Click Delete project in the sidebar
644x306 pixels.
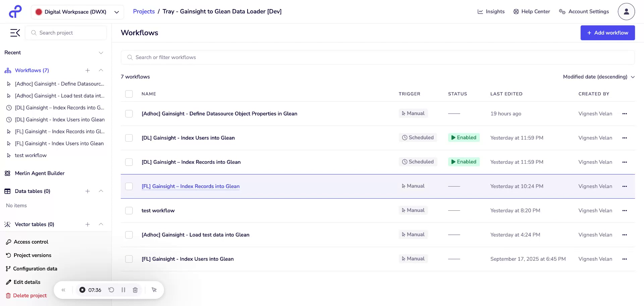click(x=30, y=295)
